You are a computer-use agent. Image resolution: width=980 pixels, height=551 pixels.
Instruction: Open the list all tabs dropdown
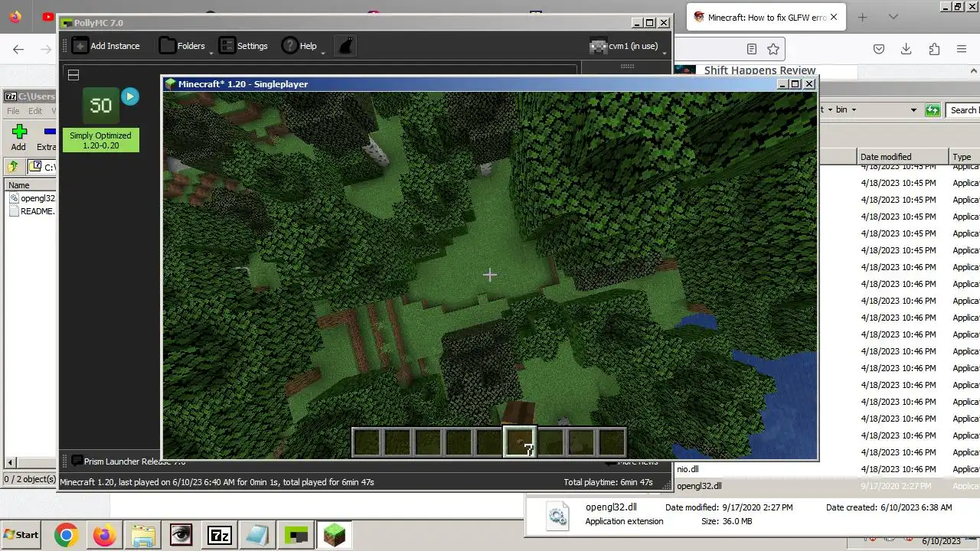coord(893,18)
